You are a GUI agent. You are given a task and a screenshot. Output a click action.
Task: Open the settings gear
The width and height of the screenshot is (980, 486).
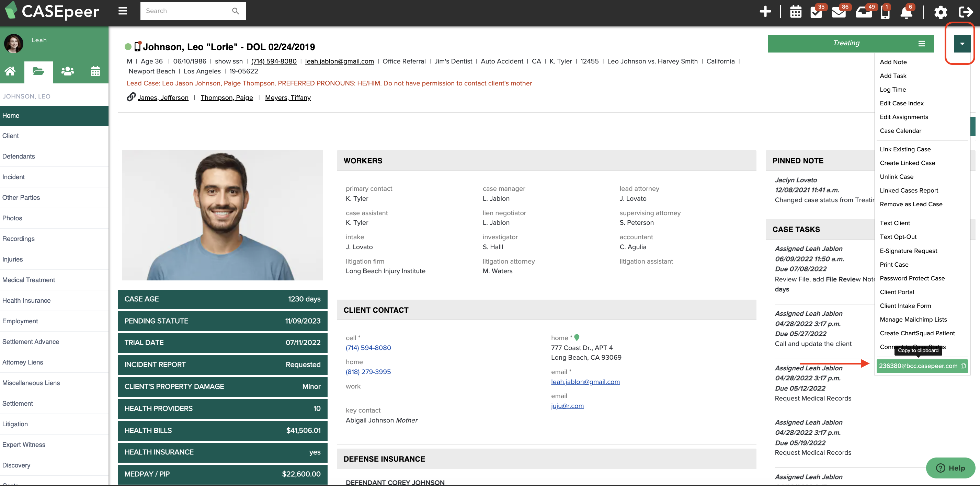(941, 12)
